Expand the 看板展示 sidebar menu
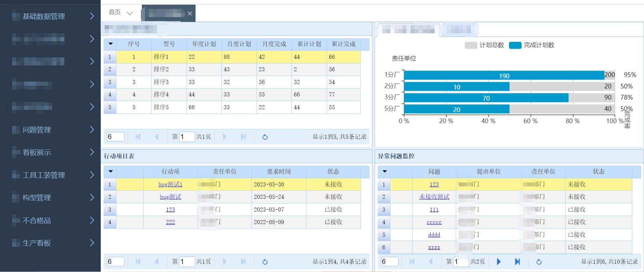Viewport: 644px width, 272px height. click(92, 152)
